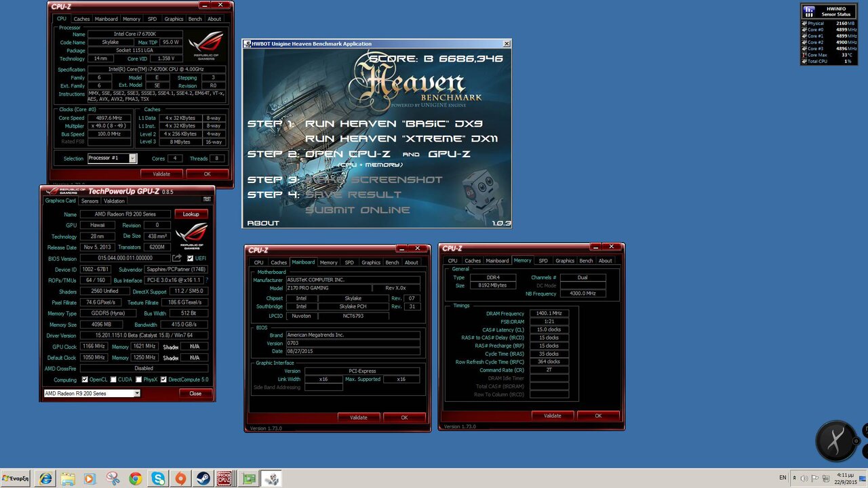Click EN language indicator in taskbar
868x488 pixels.
tap(782, 478)
